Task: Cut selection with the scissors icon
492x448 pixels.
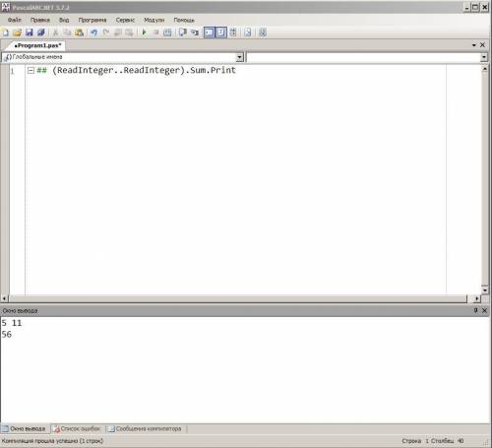Action: 55,32
